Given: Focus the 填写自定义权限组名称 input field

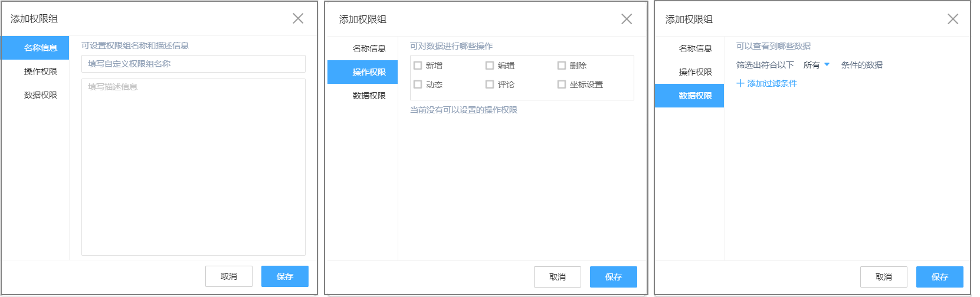Looking at the screenshot, I should tap(194, 64).
